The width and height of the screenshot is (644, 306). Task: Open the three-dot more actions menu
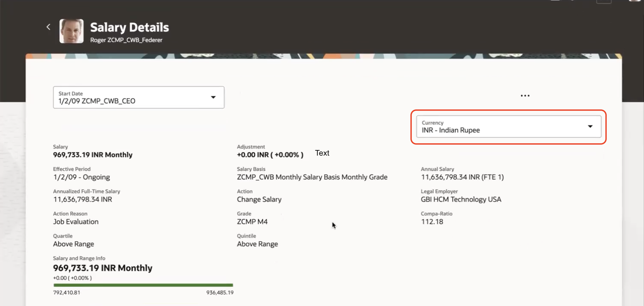(525, 96)
